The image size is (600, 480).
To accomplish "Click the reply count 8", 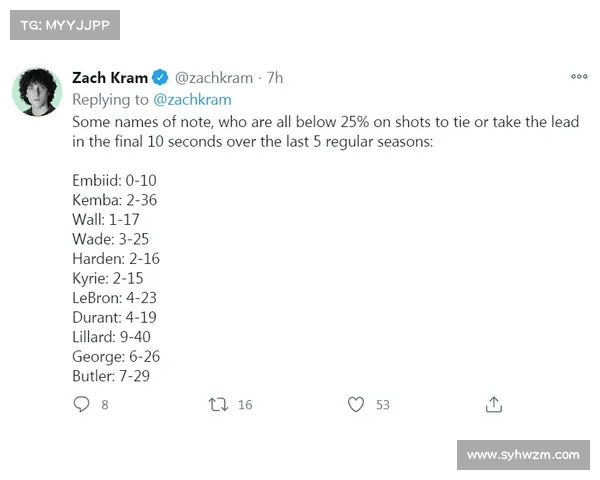I will click(x=104, y=405).
